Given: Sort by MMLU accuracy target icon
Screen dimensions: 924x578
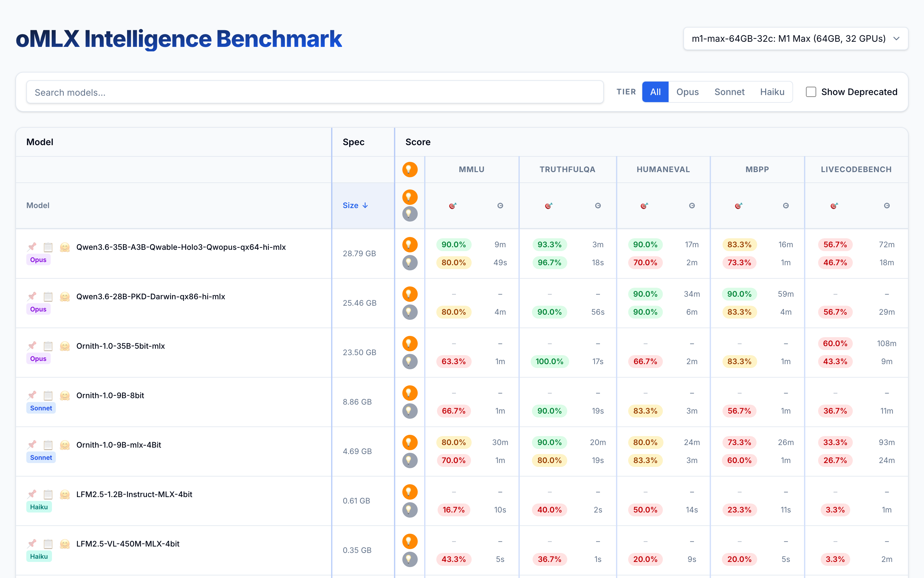Looking at the screenshot, I should click(x=453, y=206).
